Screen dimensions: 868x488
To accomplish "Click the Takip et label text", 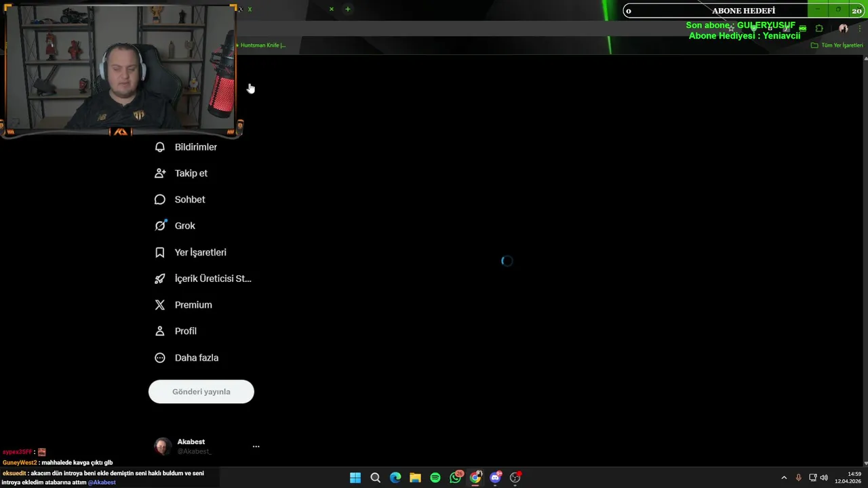I will point(191,174).
